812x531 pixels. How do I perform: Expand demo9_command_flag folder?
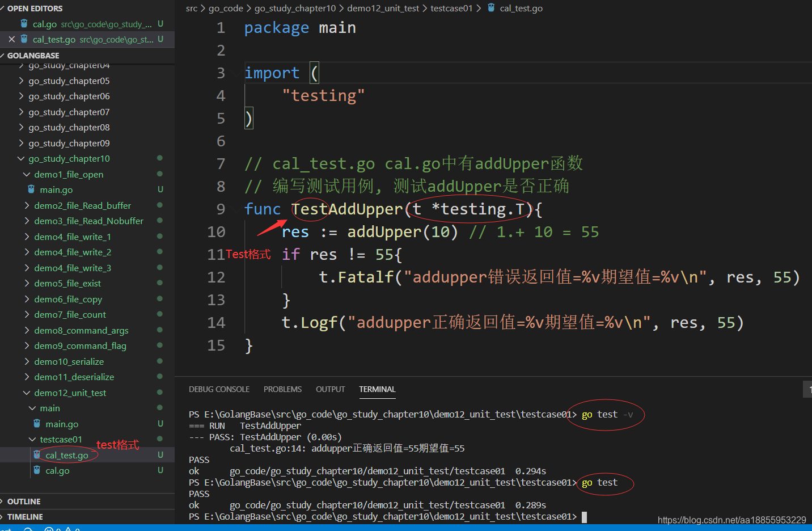[27, 345]
